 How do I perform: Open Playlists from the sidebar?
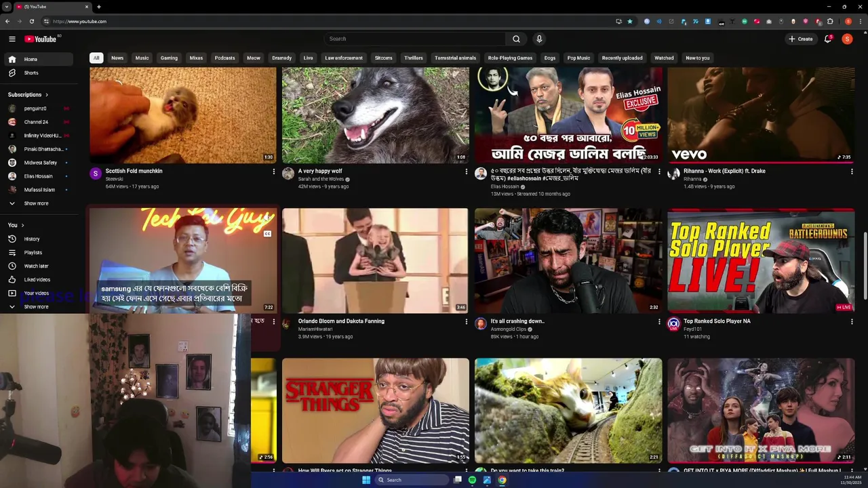[x=38, y=252]
